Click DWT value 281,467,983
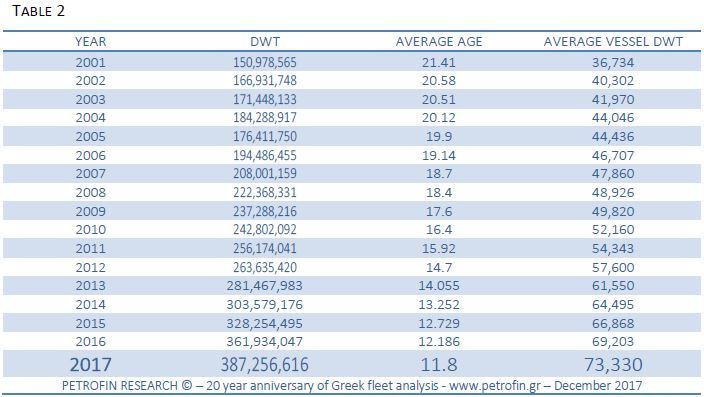This screenshot has width=704, height=397. point(265,286)
